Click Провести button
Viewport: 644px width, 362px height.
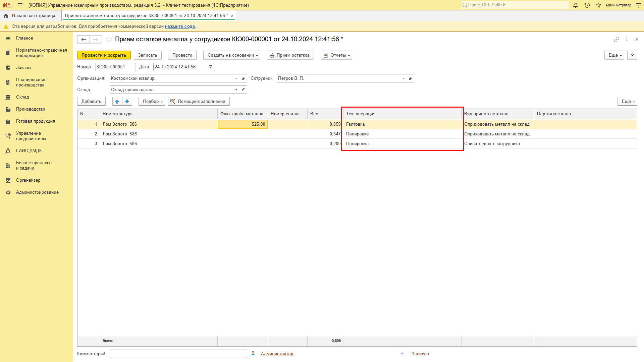[x=182, y=55]
